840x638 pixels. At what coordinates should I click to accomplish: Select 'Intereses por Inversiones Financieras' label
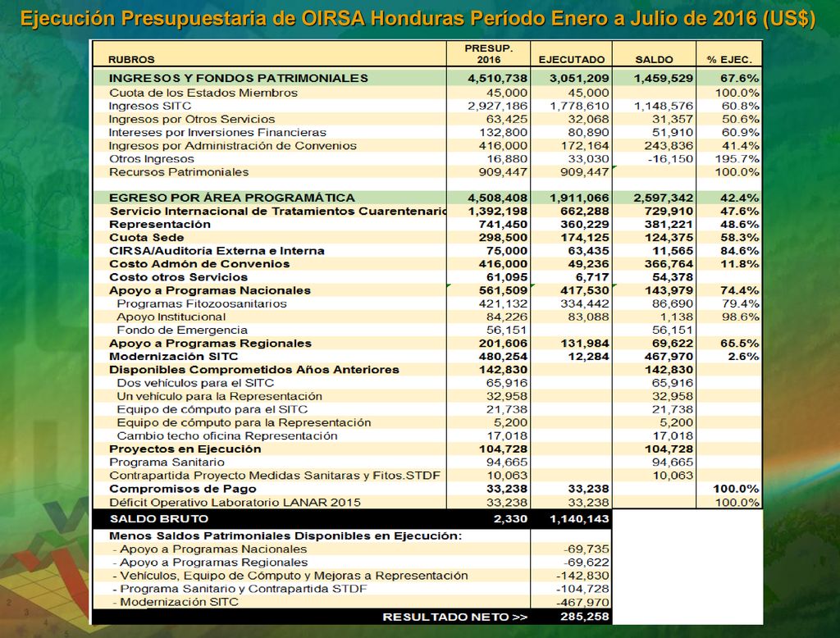click(x=217, y=132)
